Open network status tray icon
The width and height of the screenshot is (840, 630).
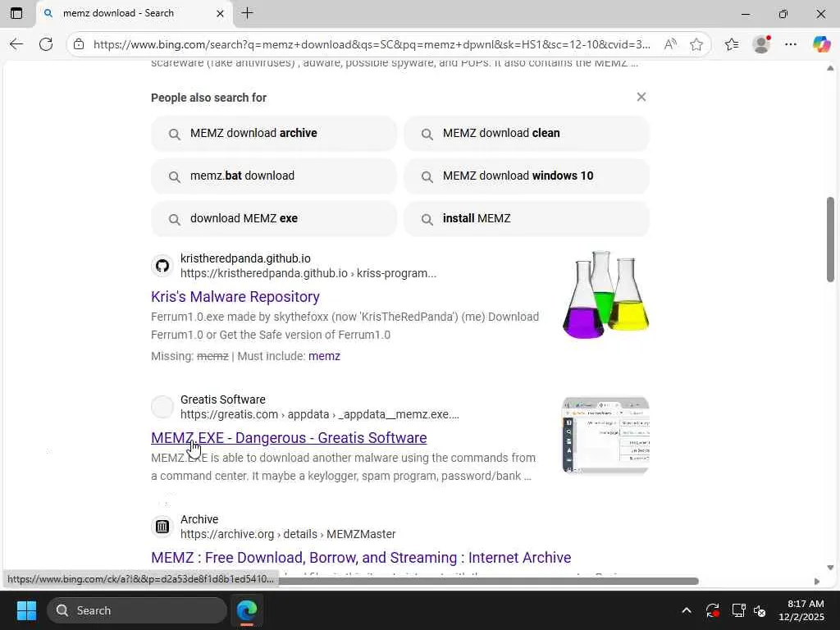739,610
